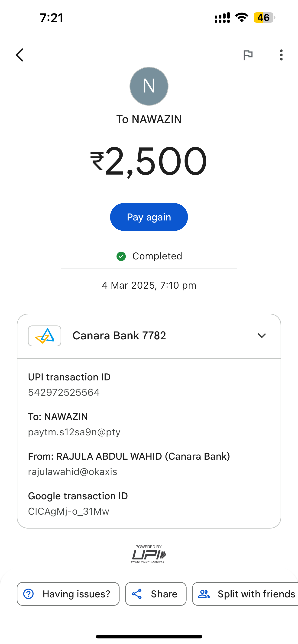Tap the green Completed checkmark icon
The width and height of the screenshot is (298, 644).
coord(121,256)
